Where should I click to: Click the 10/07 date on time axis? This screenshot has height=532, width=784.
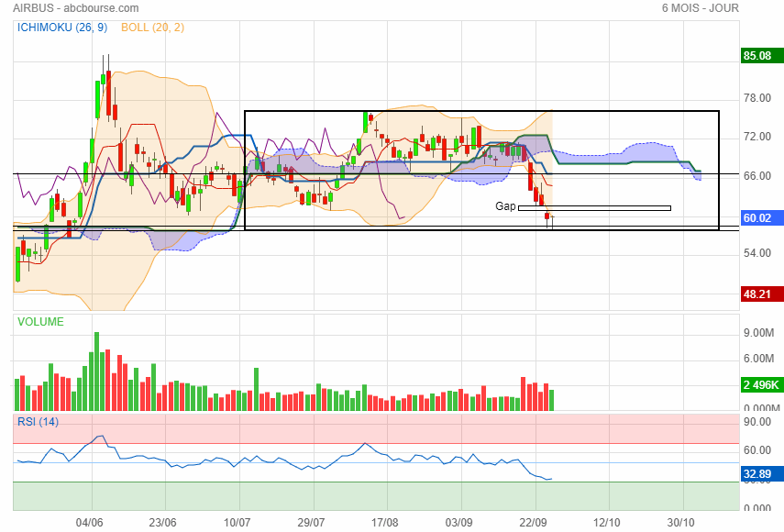point(237,523)
